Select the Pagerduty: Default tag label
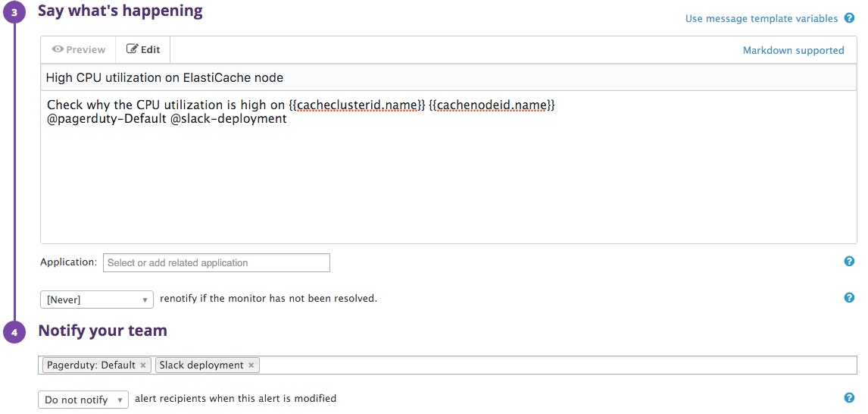The height and width of the screenshot is (414, 868). click(91, 365)
